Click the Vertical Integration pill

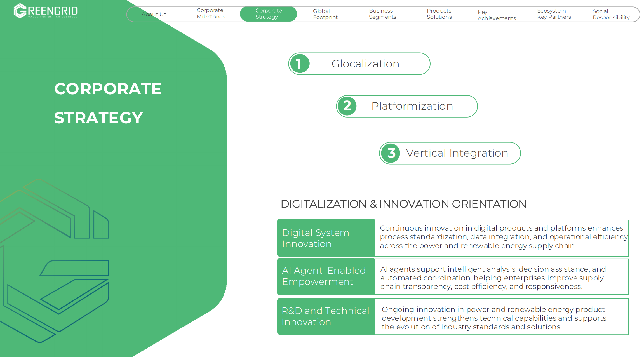(450, 153)
